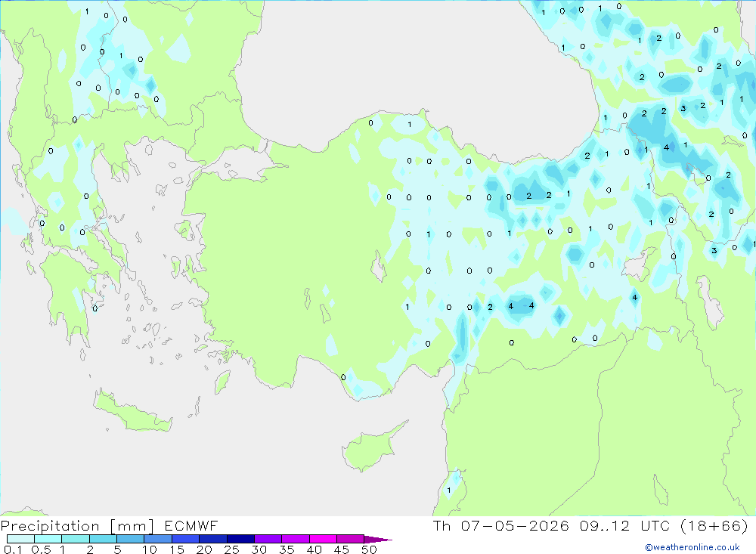Pick the 1–2 mm legend color block
Viewport: 756px width, 554px height.
click(x=76, y=539)
